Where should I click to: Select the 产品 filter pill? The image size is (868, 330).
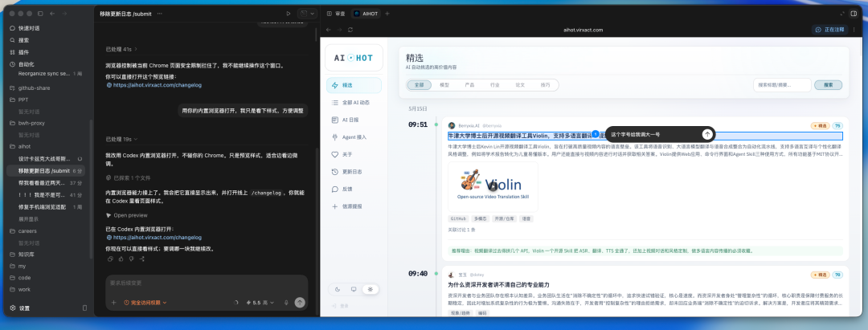(x=469, y=85)
